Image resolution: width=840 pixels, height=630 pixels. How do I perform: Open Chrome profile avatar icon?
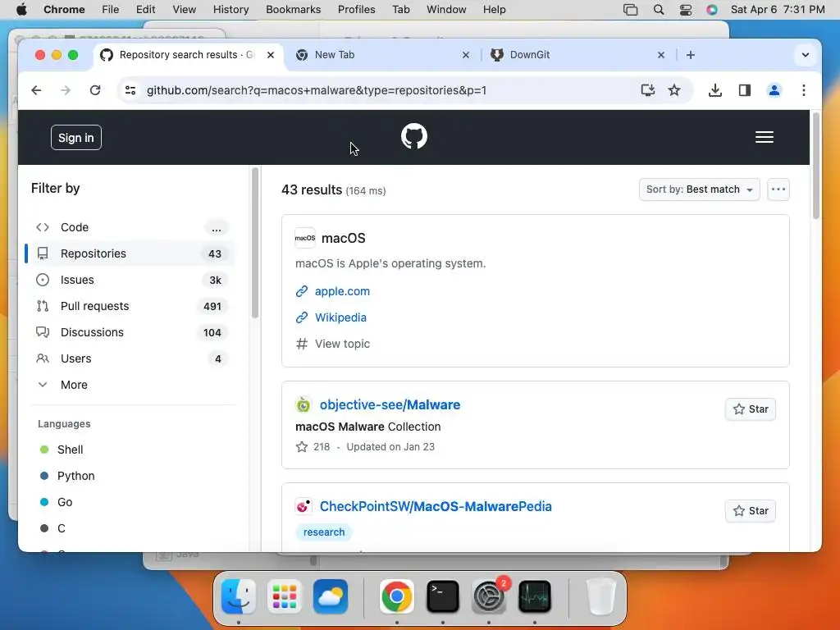pyautogui.click(x=774, y=90)
